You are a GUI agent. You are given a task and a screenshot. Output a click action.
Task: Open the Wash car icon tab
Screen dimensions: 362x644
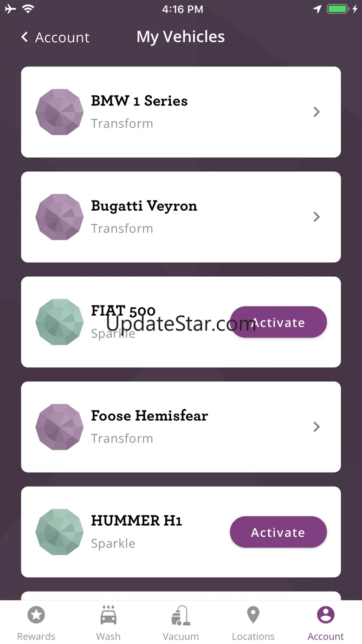coord(108,615)
